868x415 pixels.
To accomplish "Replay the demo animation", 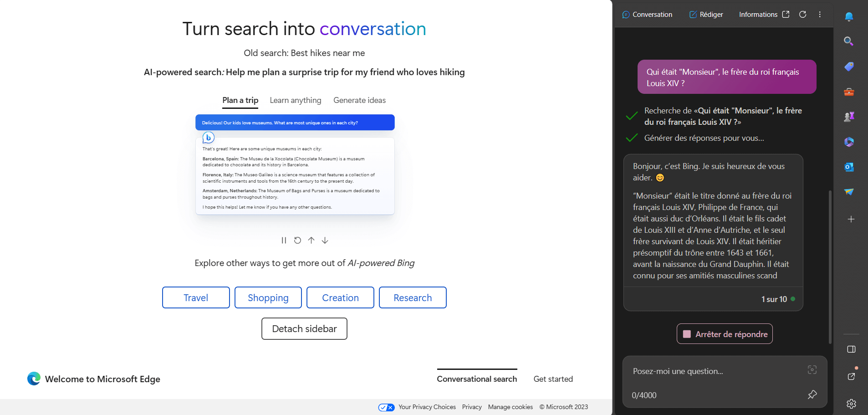I will 297,240.
